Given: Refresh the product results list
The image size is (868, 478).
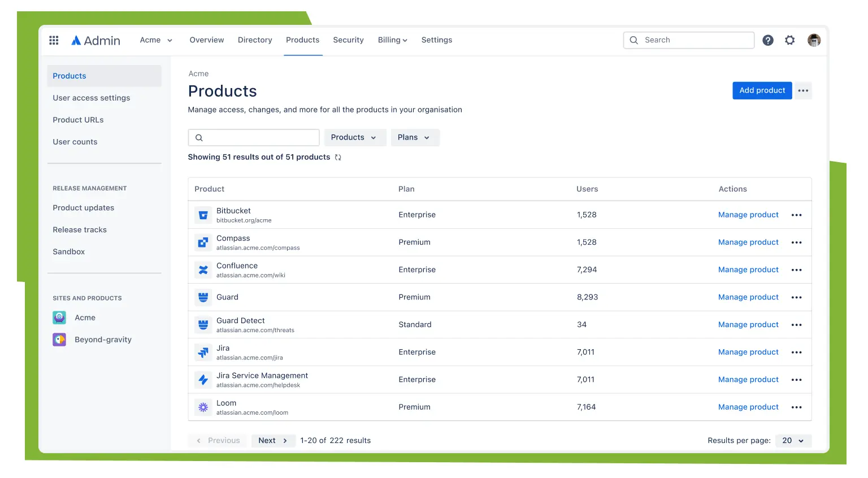Looking at the screenshot, I should click(x=338, y=158).
